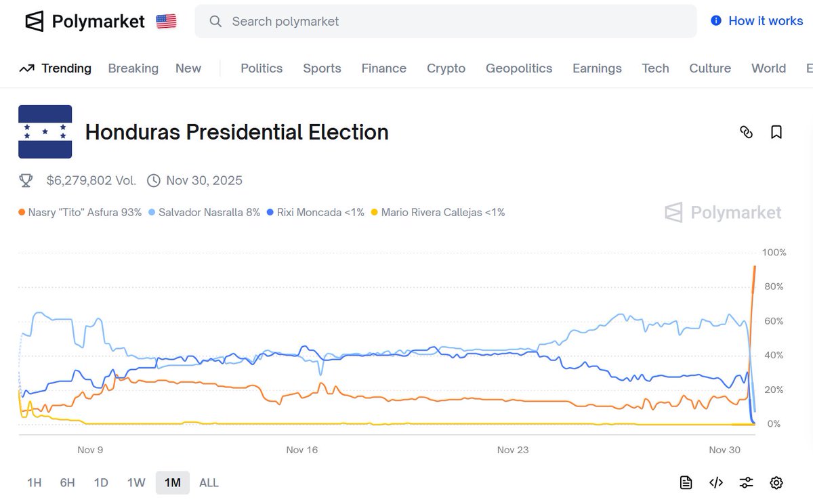
Task: Open the embed code icon
Action: (x=716, y=482)
